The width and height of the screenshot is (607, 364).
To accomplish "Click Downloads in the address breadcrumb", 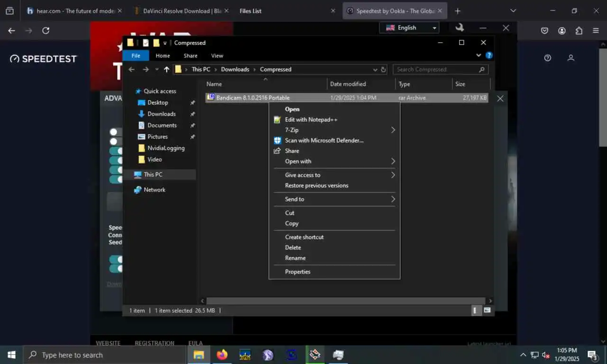I will pyautogui.click(x=235, y=69).
